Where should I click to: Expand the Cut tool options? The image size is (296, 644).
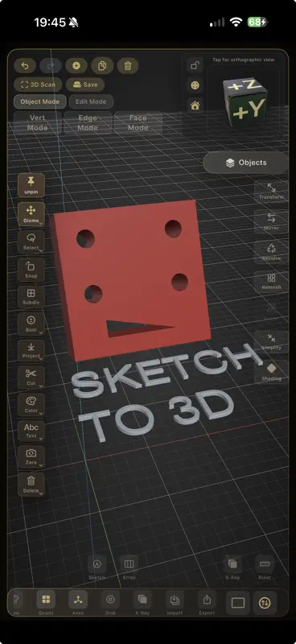31,377
